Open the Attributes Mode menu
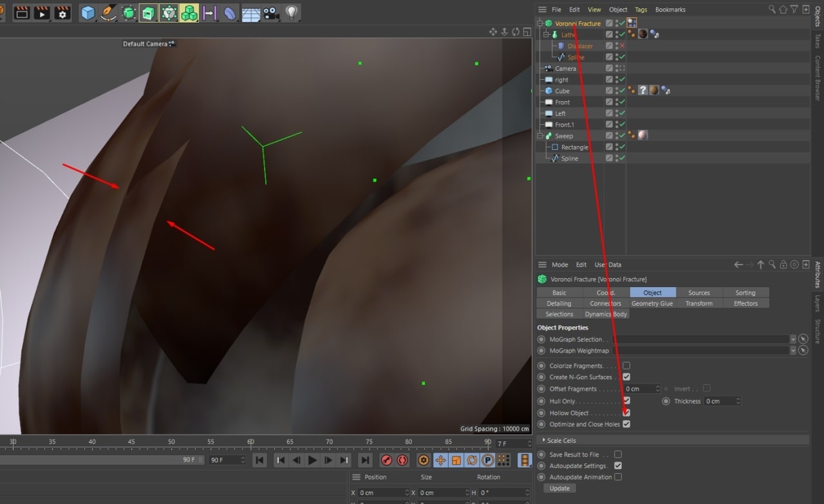 (560, 265)
